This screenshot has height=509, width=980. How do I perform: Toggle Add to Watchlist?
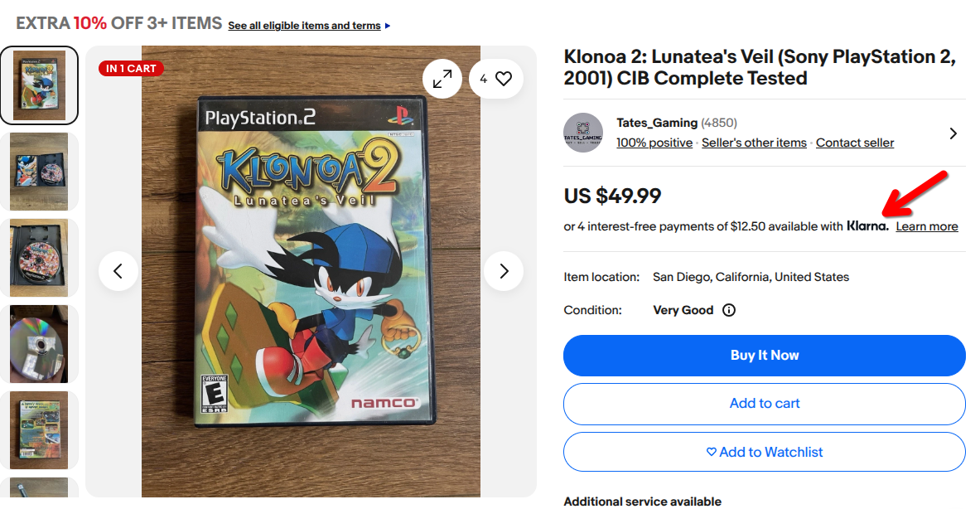coord(765,452)
